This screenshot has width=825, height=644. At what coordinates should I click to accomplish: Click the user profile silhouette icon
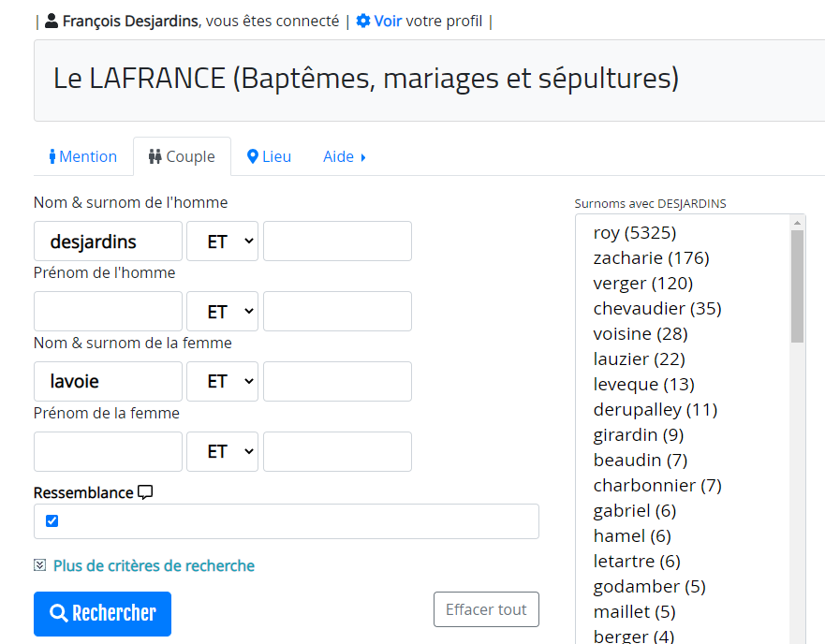52,21
